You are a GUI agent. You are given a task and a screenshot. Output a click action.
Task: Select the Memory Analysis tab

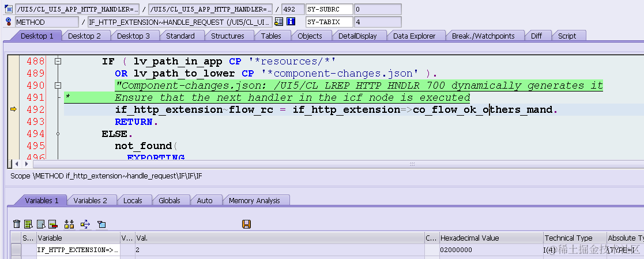(x=254, y=200)
